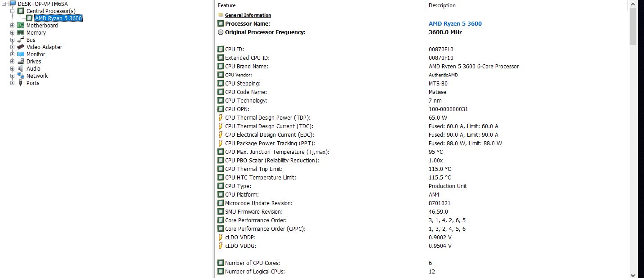The width and height of the screenshot is (644, 278).
Task: Click the Motherboard icon in tree
Action: (21, 25)
